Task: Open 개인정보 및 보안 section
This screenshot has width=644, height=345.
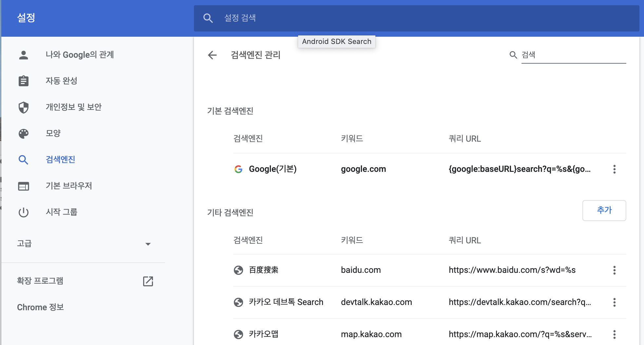Action: point(74,107)
